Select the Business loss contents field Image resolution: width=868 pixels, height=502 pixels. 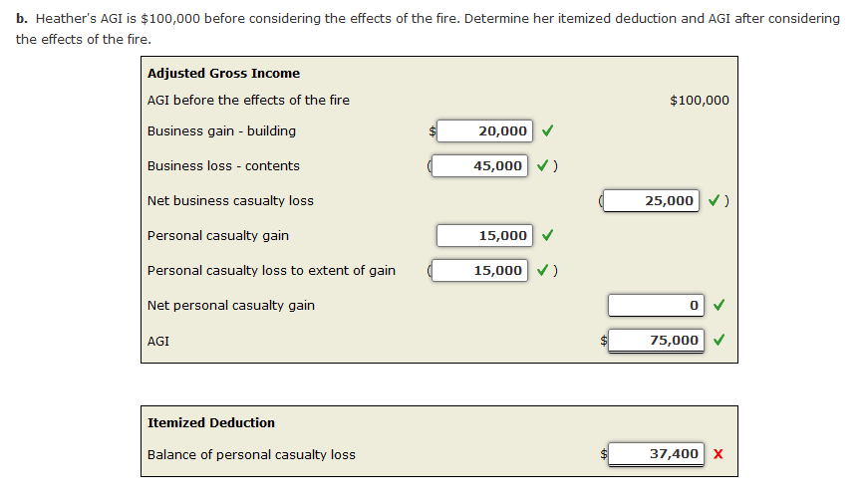click(479, 166)
